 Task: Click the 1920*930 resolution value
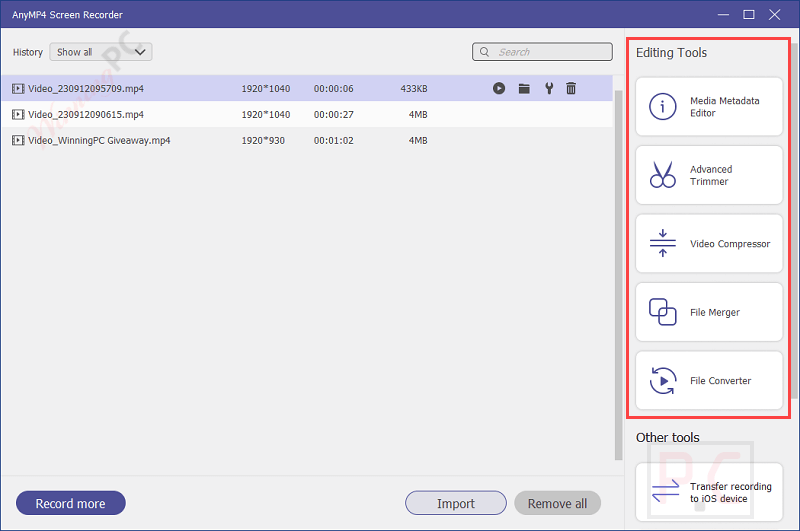[x=263, y=140]
